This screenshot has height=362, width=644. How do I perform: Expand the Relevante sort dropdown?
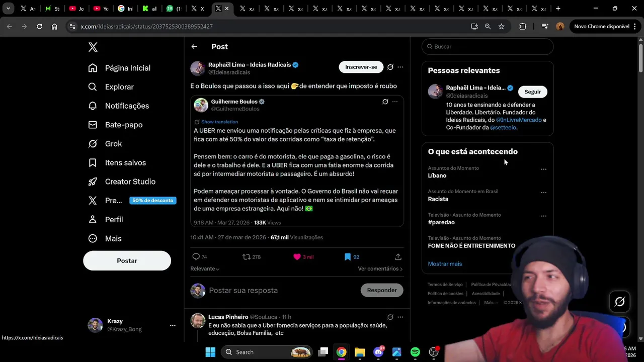click(205, 268)
